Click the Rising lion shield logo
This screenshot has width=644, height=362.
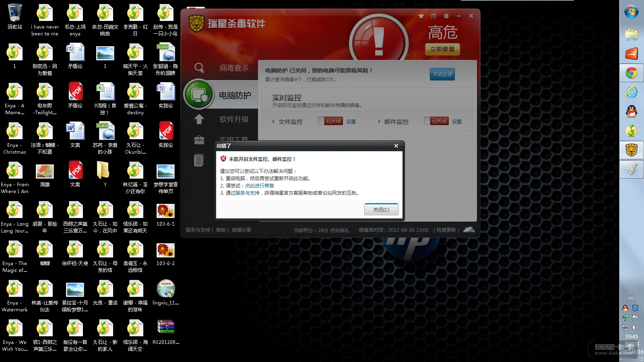click(197, 24)
